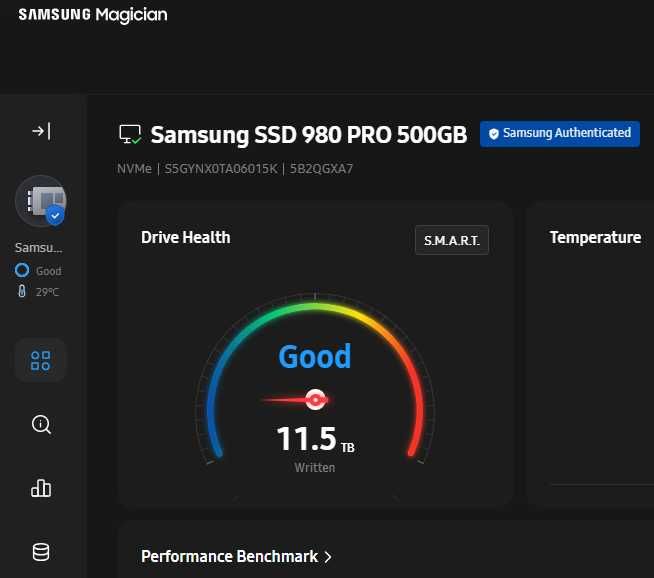Image resolution: width=654 pixels, height=578 pixels.
Task: Click the blue checkmark badge on drive thumbnail
Action: [55, 216]
